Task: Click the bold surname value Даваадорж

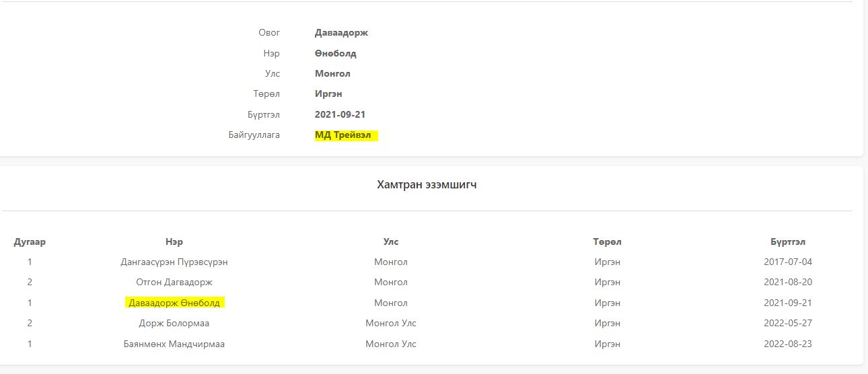Action: [341, 32]
